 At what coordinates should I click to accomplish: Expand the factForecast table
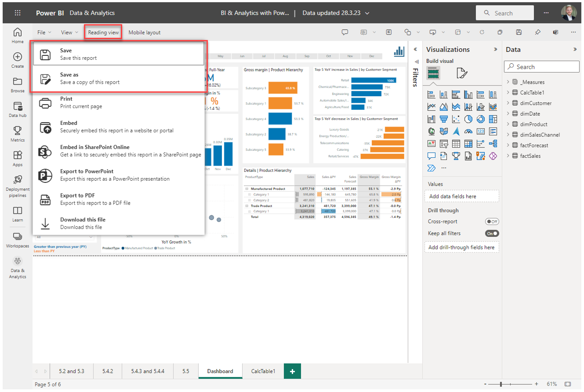(x=508, y=145)
